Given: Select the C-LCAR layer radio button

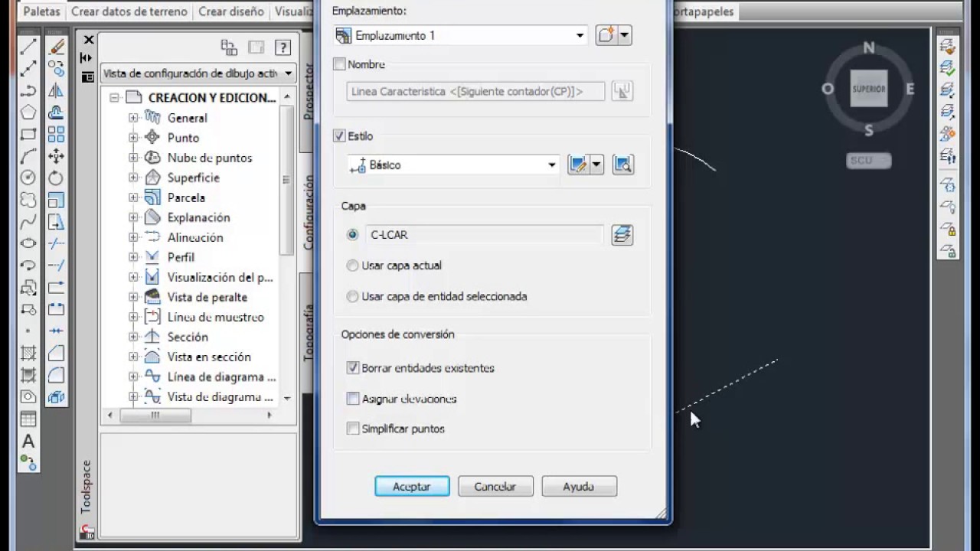Looking at the screenshot, I should [352, 235].
